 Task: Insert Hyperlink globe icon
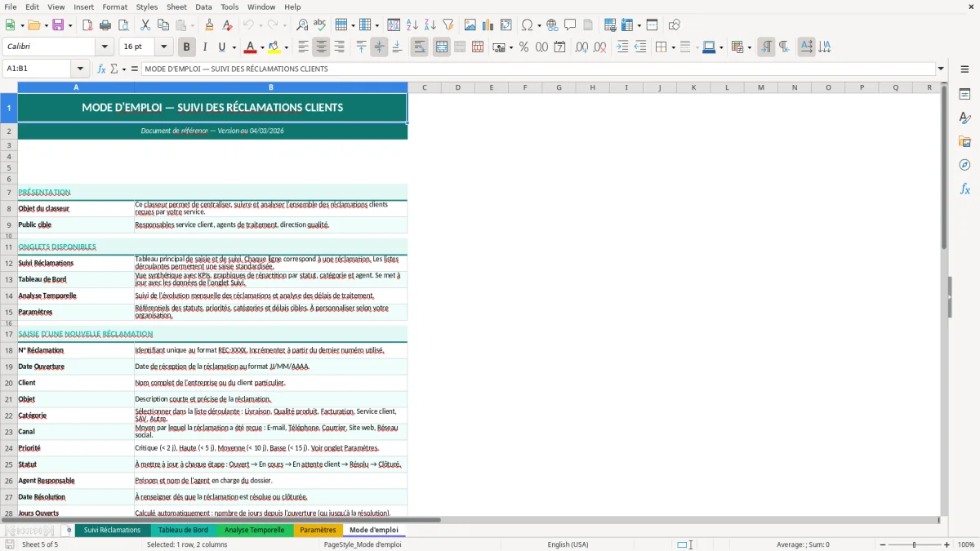(x=552, y=25)
